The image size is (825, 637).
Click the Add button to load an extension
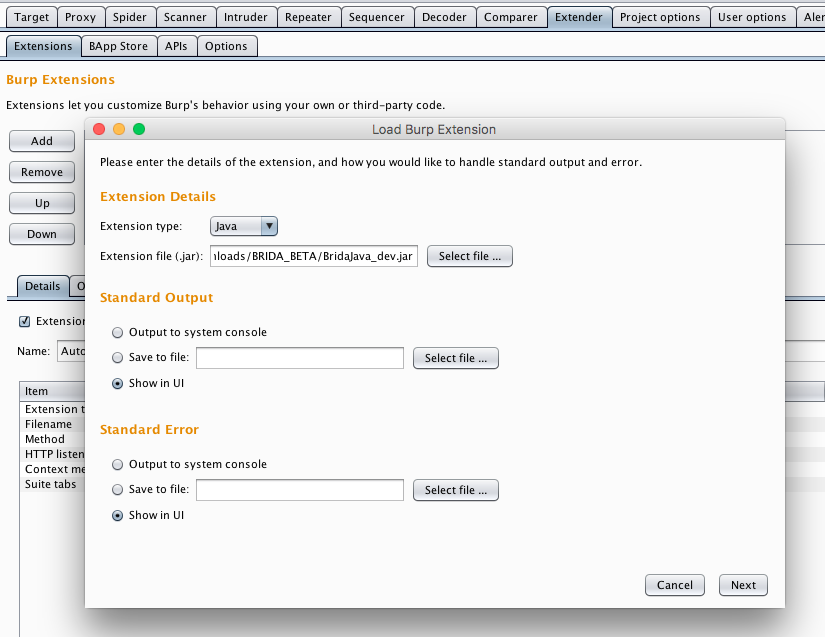tap(41, 140)
